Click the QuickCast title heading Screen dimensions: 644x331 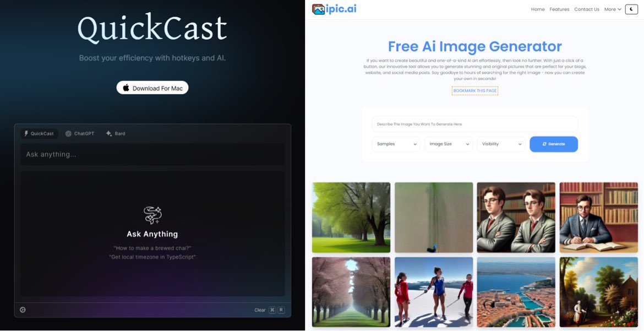(x=152, y=29)
